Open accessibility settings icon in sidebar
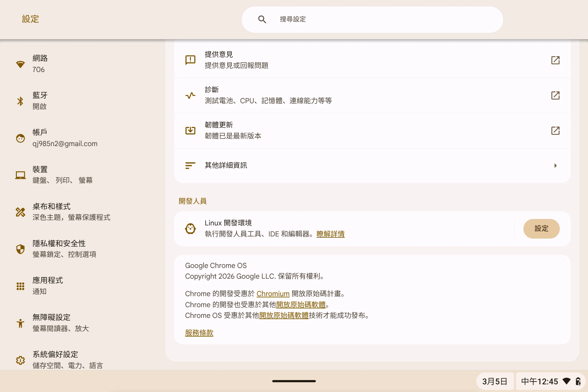Screen dimensions: 588x392 (x=20, y=323)
